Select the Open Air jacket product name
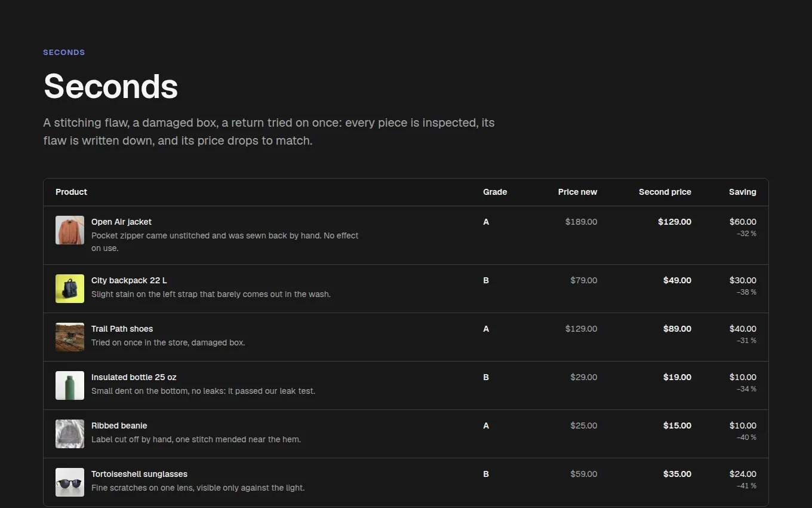This screenshot has height=508, width=812. tap(121, 222)
